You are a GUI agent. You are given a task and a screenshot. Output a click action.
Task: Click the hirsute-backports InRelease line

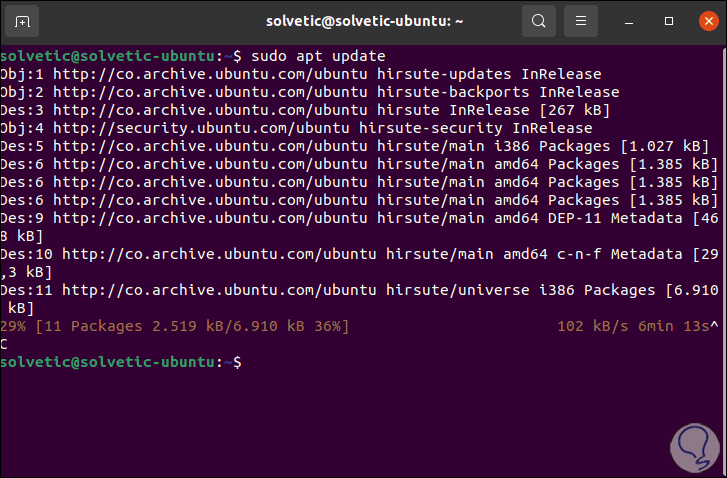[310, 92]
